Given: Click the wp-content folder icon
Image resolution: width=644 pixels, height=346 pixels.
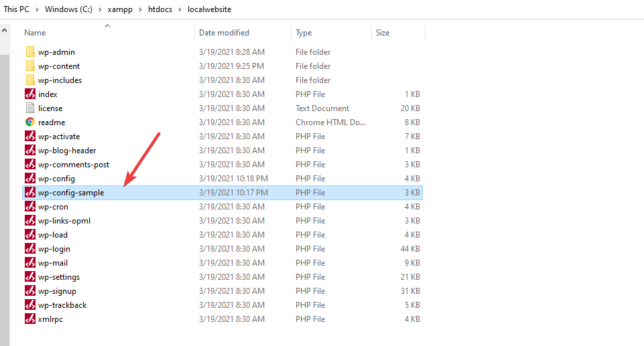Looking at the screenshot, I should pyautogui.click(x=30, y=66).
